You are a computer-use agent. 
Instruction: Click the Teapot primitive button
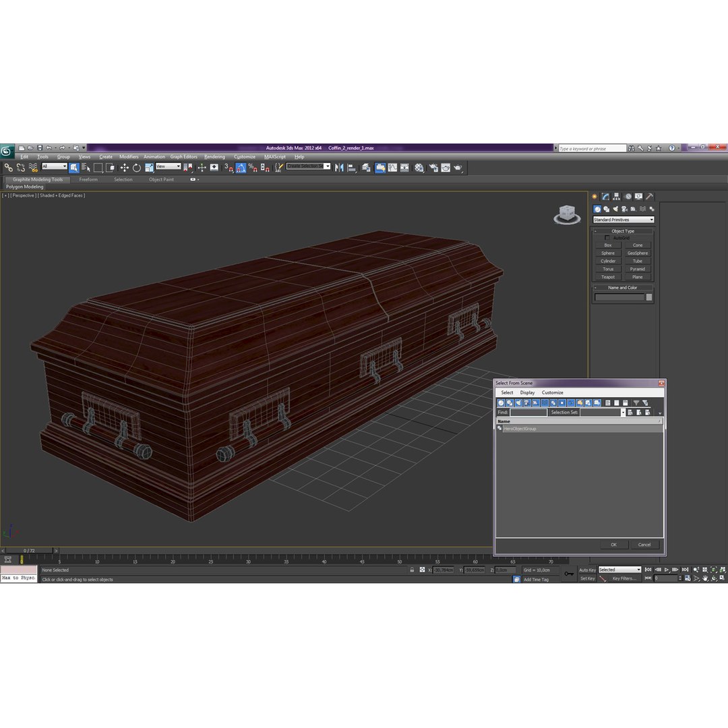pyautogui.click(x=608, y=277)
